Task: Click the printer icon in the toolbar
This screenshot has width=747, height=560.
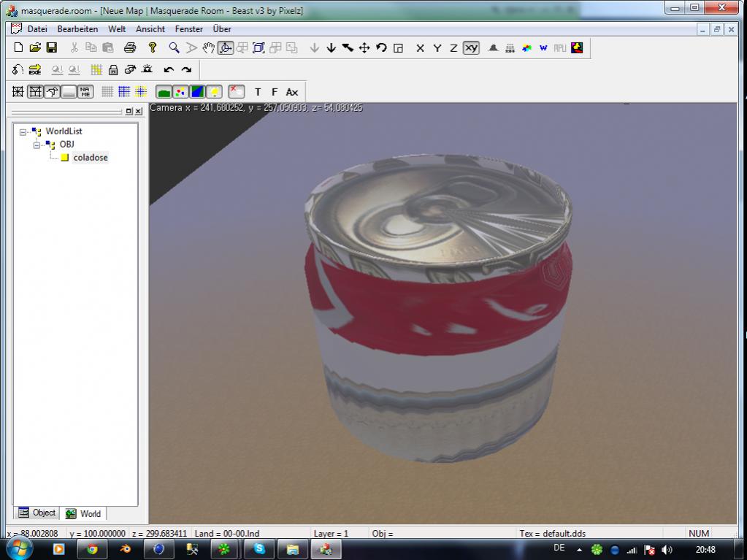Action: [x=130, y=48]
